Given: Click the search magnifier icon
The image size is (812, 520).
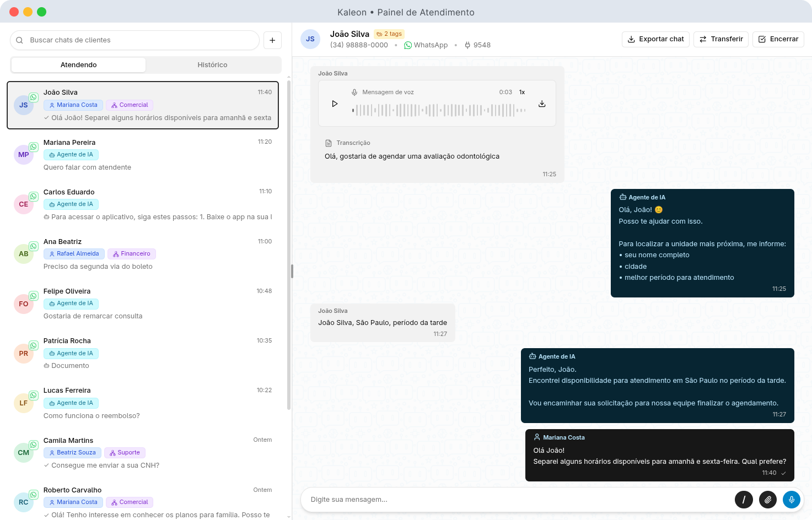Looking at the screenshot, I should pos(19,40).
